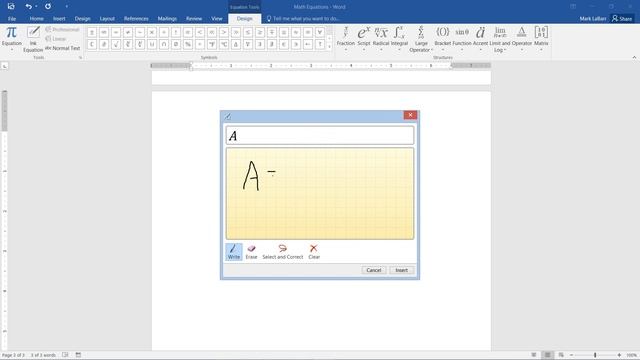This screenshot has width=640, height=360.
Task: Insert the greater-than symbol
Action: coord(224,32)
